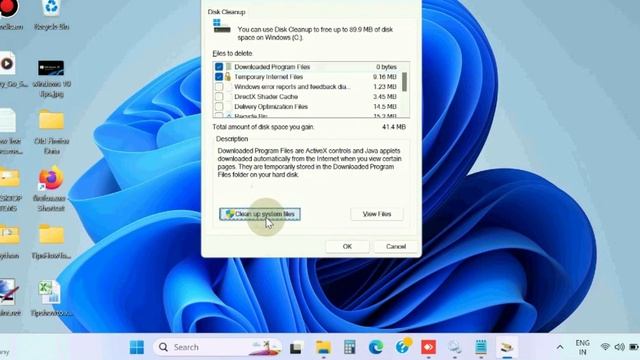The width and height of the screenshot is (640, 360).
Task: Click the 14.5 MB size value
Action: coord(384,107)
